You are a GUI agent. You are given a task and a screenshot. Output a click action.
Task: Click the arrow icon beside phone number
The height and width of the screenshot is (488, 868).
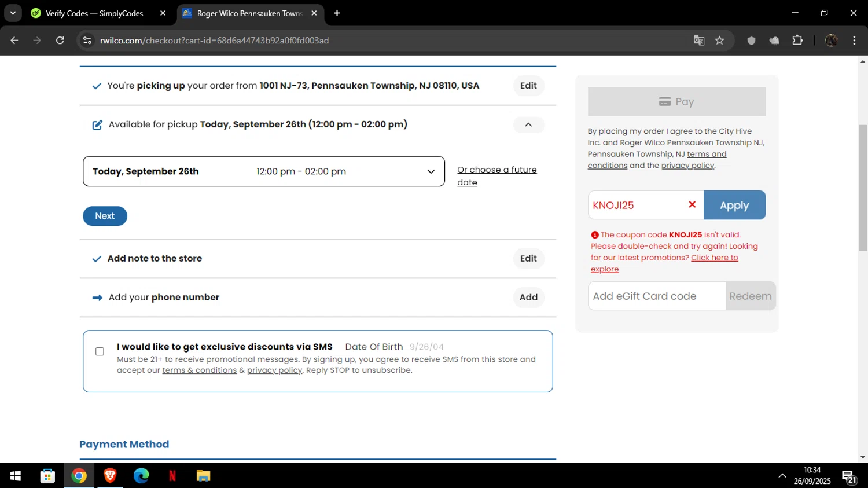[97, 298]
